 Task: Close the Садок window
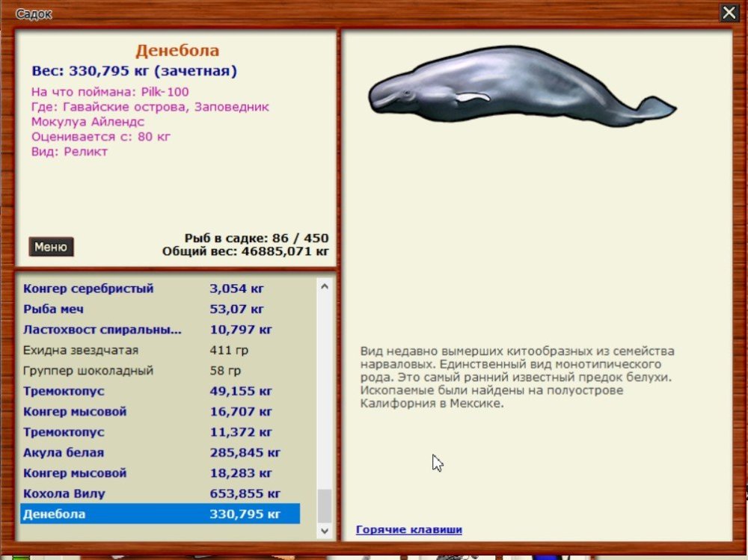[x=729, y=13]
